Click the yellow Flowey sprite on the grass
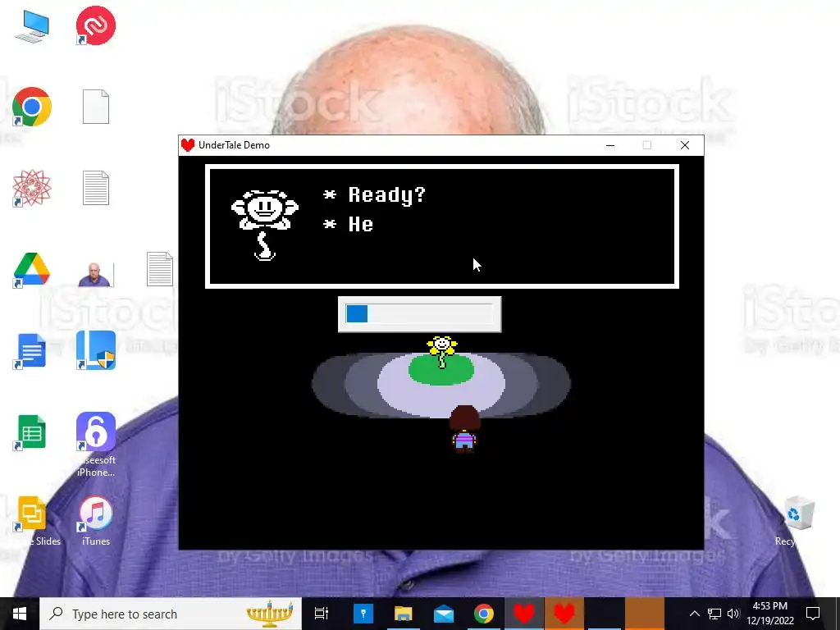The height and width of the screenshot is (630, 840). 441,351
